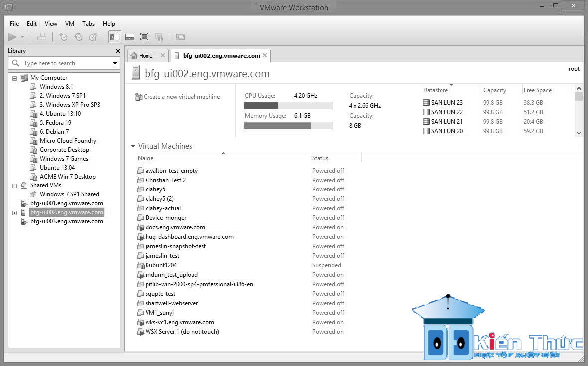Expand the bfg-ui002.eng.vmware.com tree node
588x366 pixels.
pyautogui.click(x=14, y=213)
